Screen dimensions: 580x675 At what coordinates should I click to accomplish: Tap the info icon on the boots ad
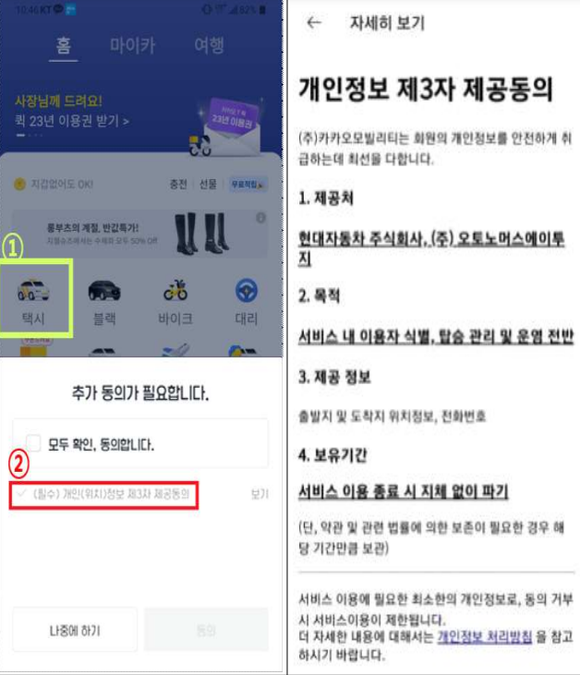tap(261, 218)
